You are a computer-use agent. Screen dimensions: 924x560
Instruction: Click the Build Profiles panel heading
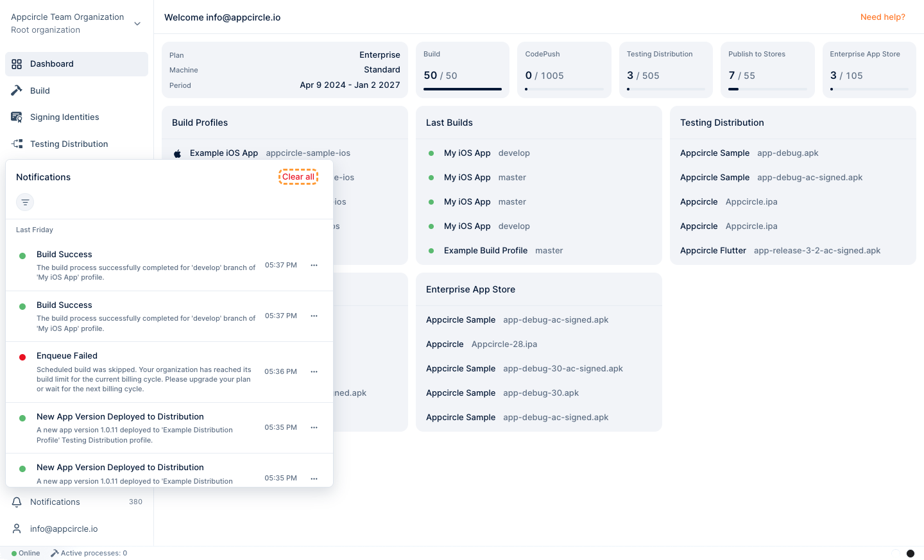pos(200,123)
